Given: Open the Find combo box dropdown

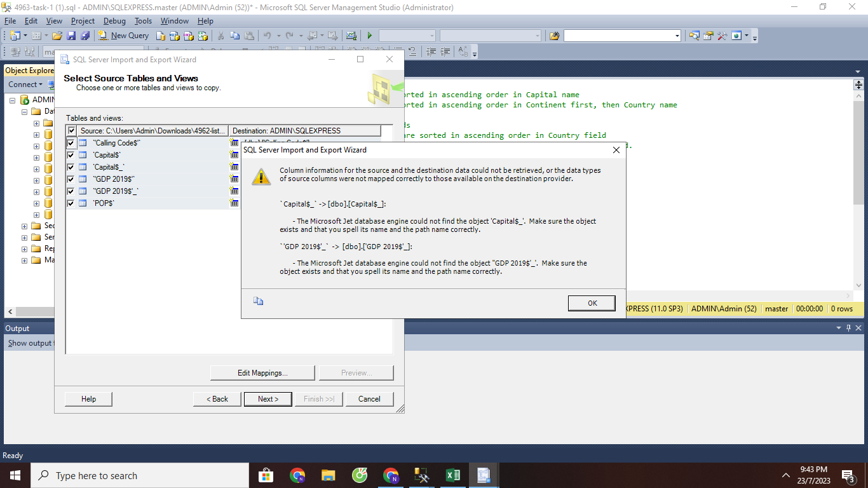Looking at the screenshot, I should 677,36.
